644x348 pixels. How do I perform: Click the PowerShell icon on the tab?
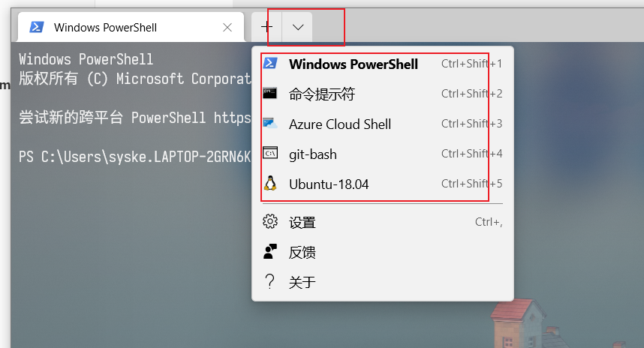37,27
